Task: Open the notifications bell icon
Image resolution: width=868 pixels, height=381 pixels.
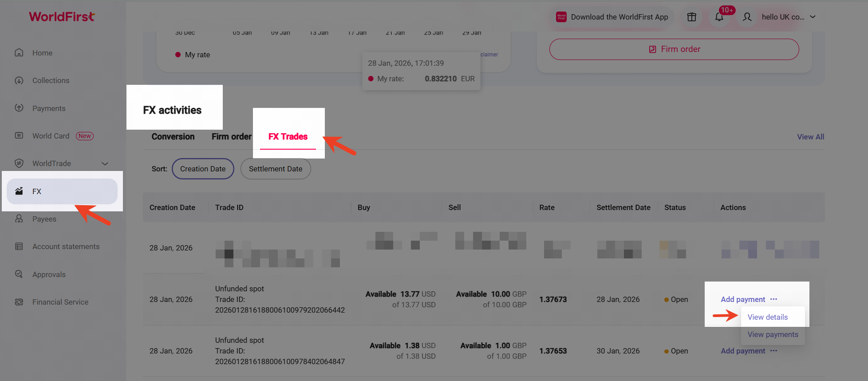Action: coord(719,17)
